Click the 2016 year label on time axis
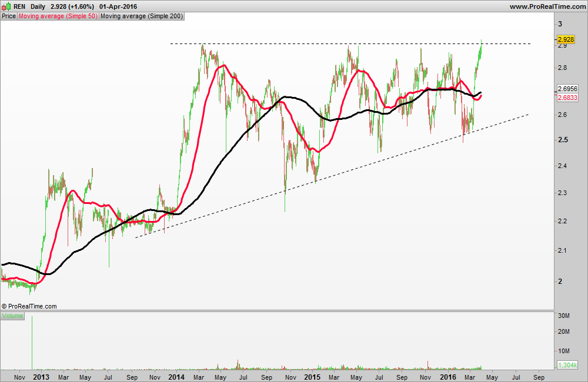The height and width of the screenshot is (382, 588). click(447, 377)
